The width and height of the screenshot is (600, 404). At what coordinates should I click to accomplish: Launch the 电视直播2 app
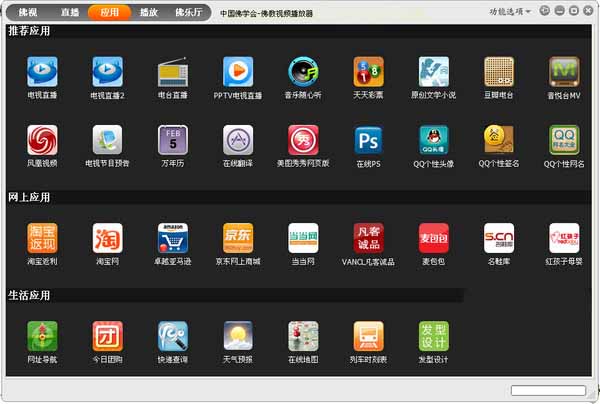tap(108, 72)
